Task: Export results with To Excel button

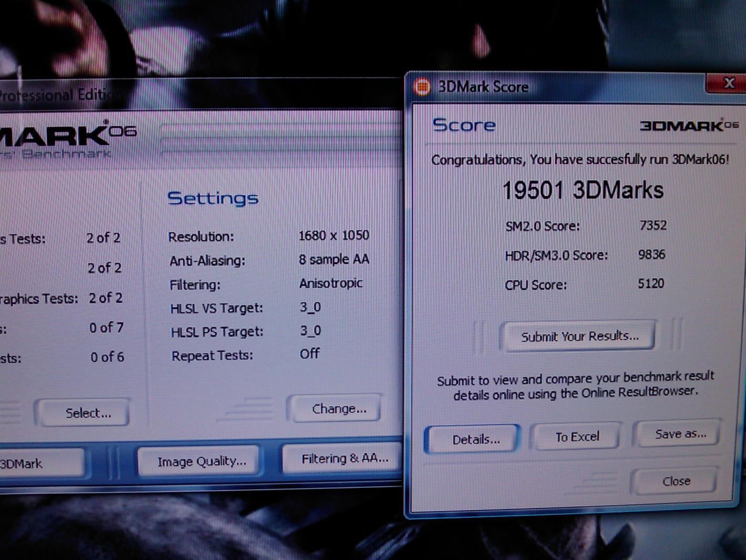Action: (577, 436)
